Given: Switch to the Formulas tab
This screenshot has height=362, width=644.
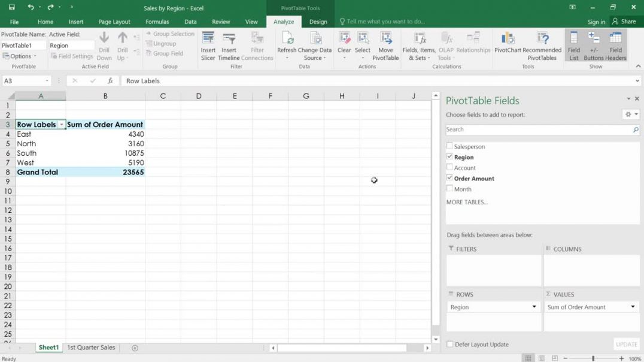Looking at the screenshot, I should coord(157,22).
